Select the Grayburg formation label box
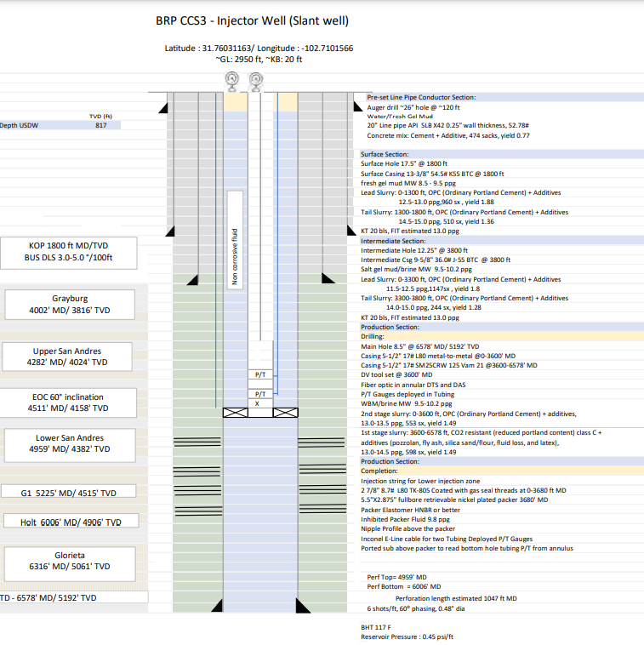The height and width of the screenshot is (645, 644). 70,305
